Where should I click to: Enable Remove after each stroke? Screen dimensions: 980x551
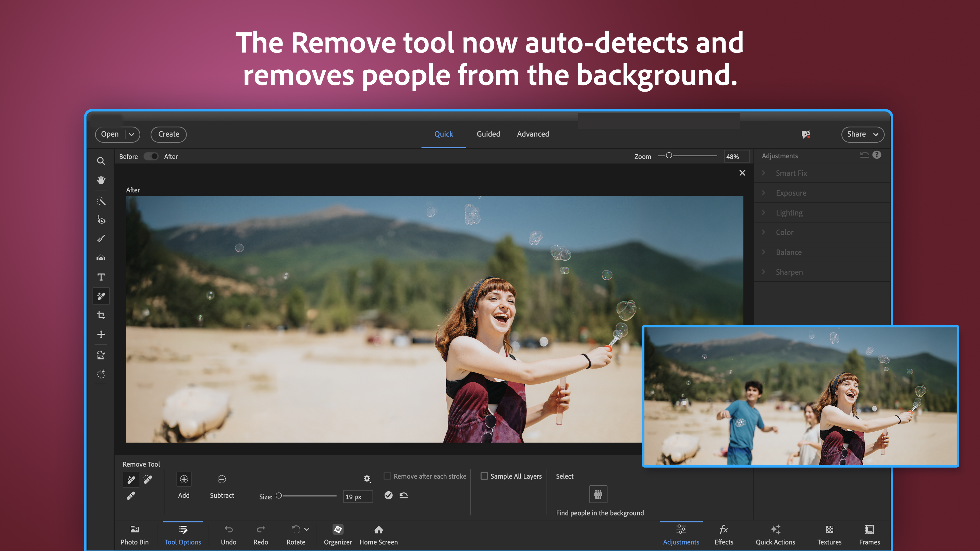(x=387, y=476)
